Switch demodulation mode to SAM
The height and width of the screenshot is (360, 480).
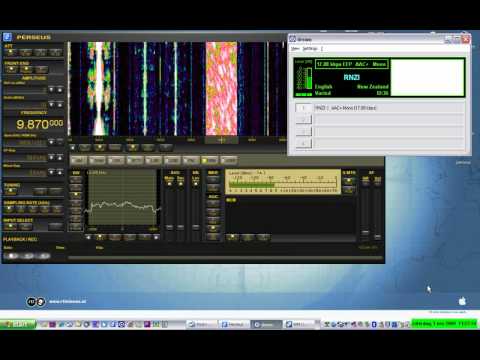pyautogui.click(x=97, y=160)
